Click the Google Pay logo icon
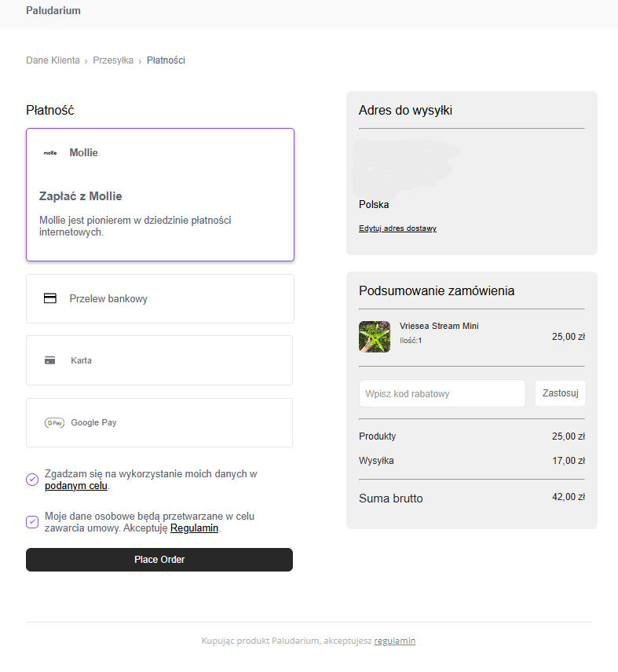The image size is (618, 672). point(54,422)
